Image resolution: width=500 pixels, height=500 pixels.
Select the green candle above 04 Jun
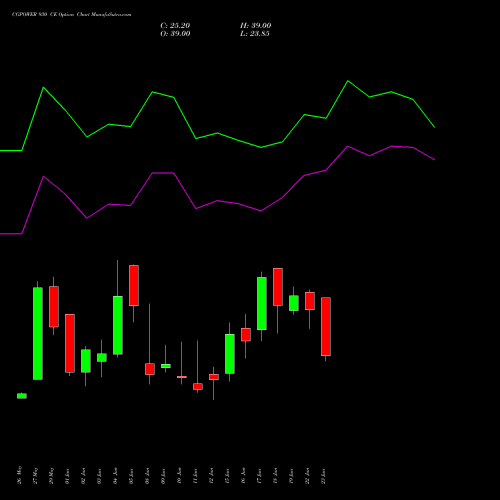(118, 325)
